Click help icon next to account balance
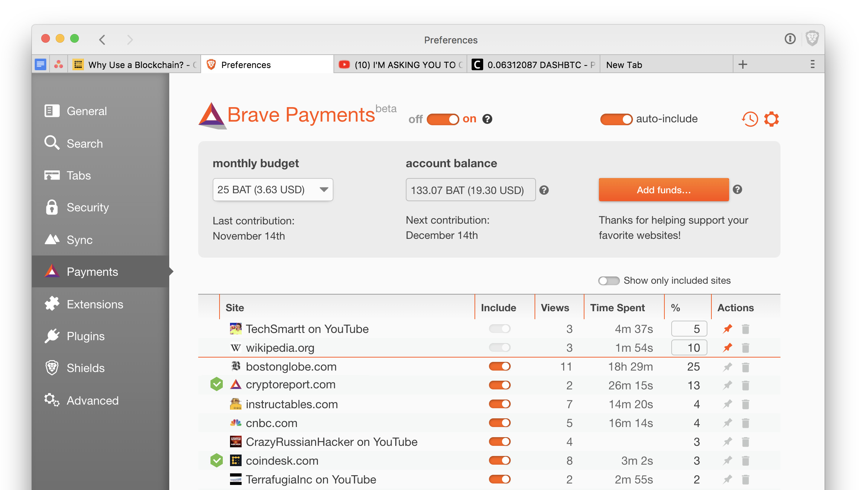 point(544,190)
